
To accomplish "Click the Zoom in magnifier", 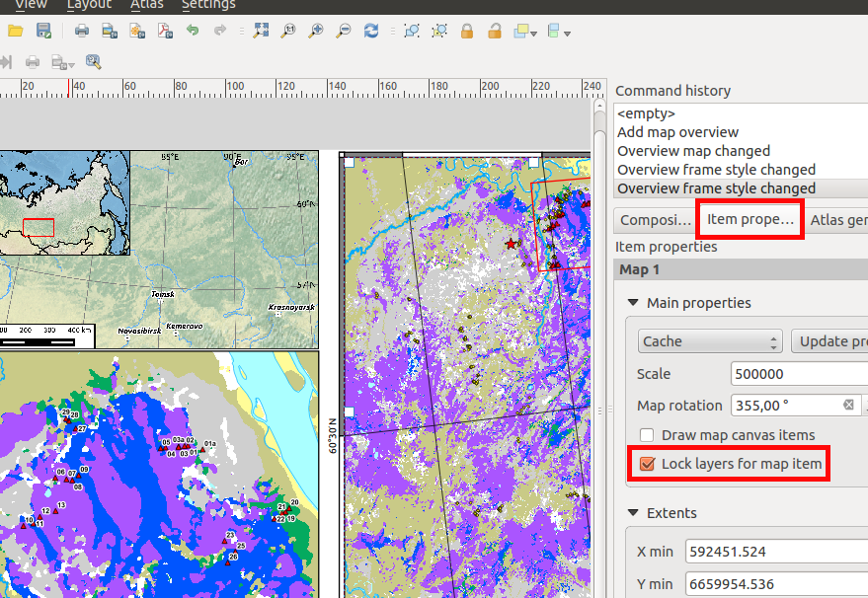I will tap(316, 32).
